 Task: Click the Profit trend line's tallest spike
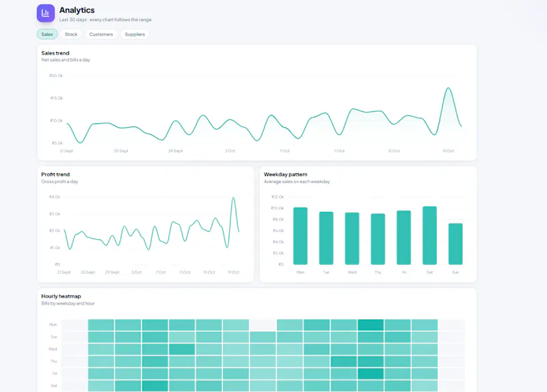click(233, 198)
